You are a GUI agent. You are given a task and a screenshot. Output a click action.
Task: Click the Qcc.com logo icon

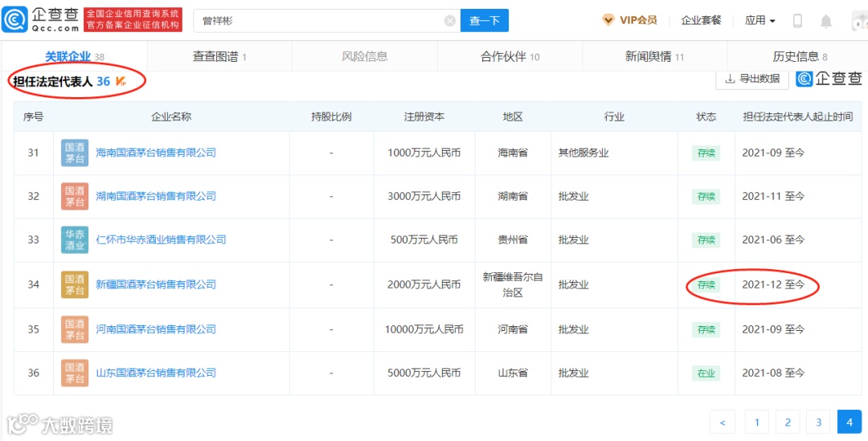click(13, 20)
